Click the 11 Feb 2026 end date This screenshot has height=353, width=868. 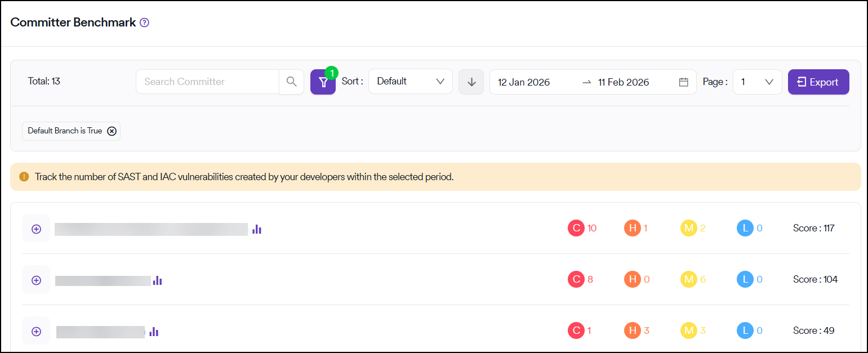(624, 82)
